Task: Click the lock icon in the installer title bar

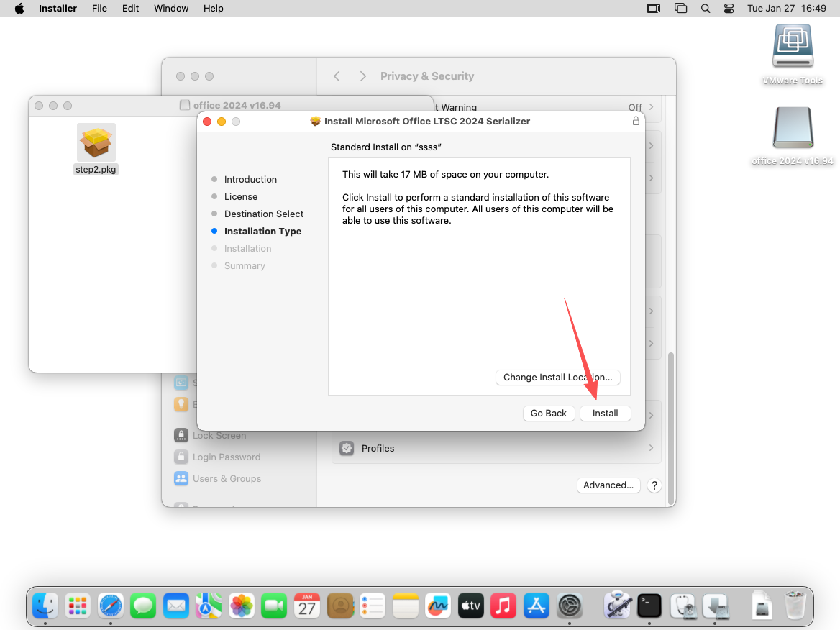Action: (x=636, y=122)
